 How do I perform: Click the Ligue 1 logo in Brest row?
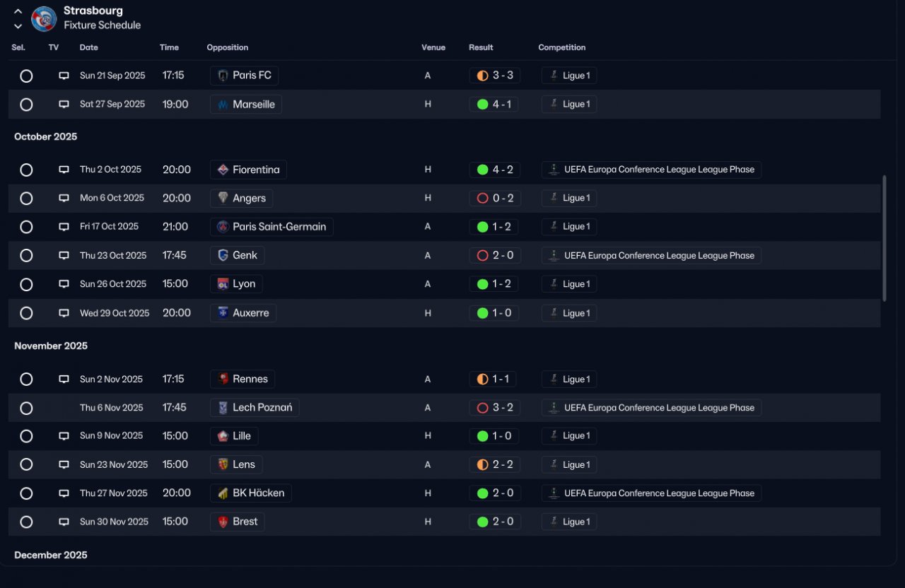[554, 522]
